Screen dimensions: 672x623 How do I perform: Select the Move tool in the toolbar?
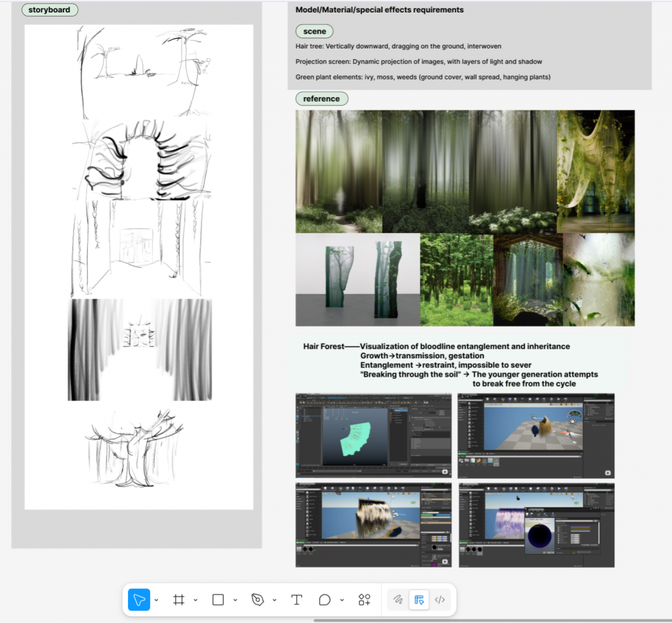138,599
